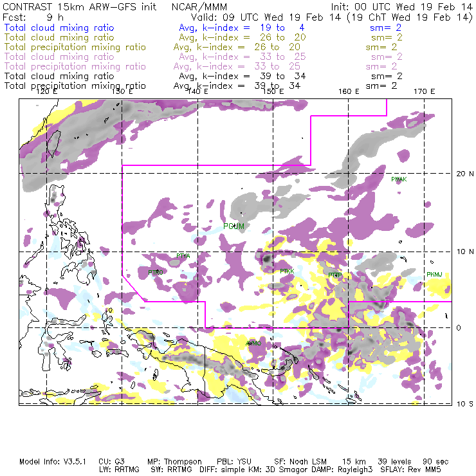Click the '15 km' resolution text in footer

(354, 462)
